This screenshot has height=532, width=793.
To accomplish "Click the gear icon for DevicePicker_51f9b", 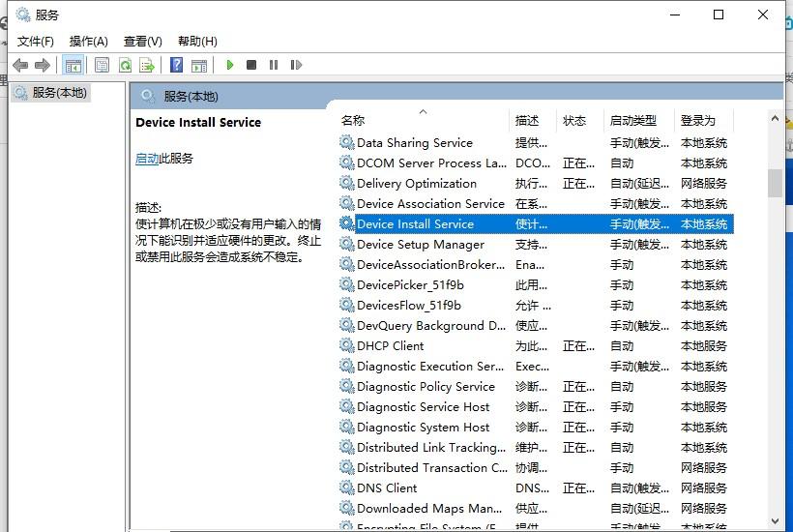I will pos(346,284).
